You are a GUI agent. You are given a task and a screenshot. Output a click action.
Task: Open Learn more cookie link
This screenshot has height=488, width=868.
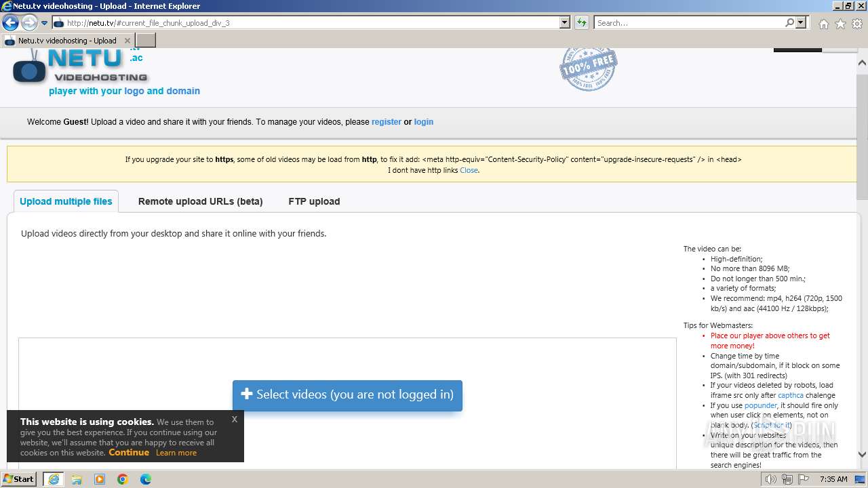(x=176, y=453)
